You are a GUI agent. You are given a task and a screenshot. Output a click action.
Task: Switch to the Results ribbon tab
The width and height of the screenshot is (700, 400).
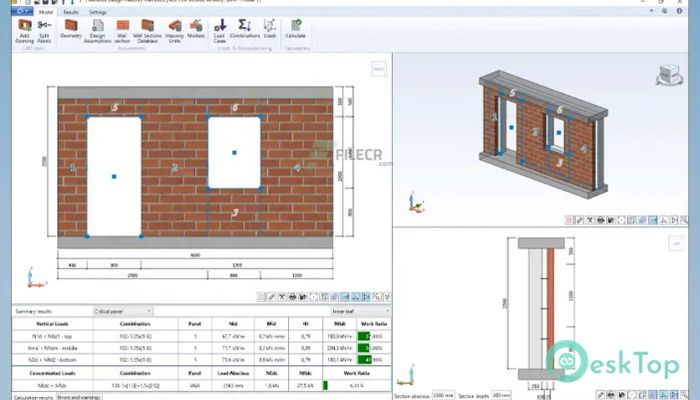click(71, 12)
